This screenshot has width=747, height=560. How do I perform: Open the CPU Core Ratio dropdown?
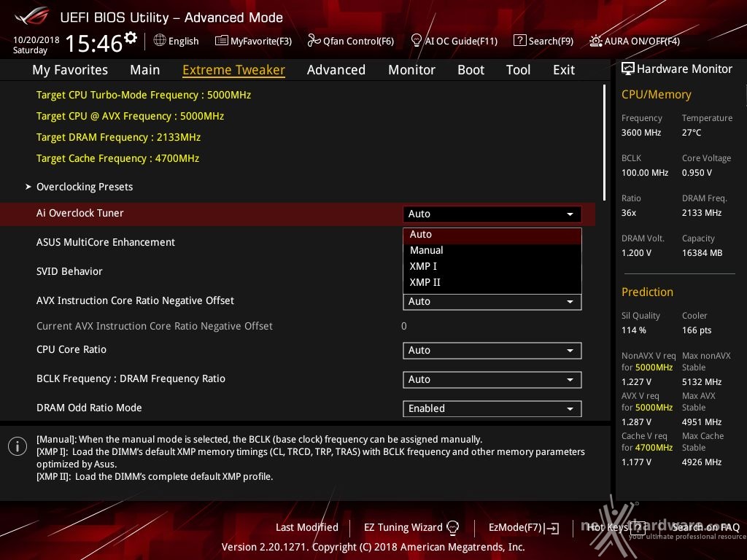point(492,351)
